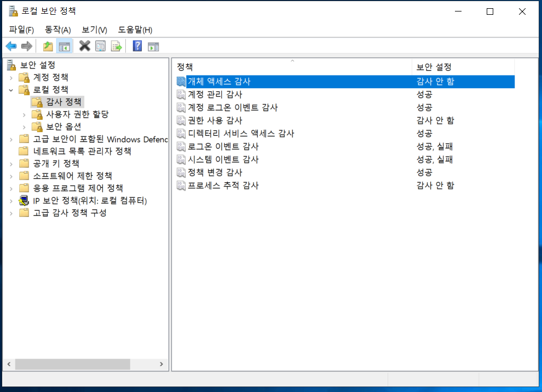Expand the 계정 정책 tree node

[x=11, y=78]
